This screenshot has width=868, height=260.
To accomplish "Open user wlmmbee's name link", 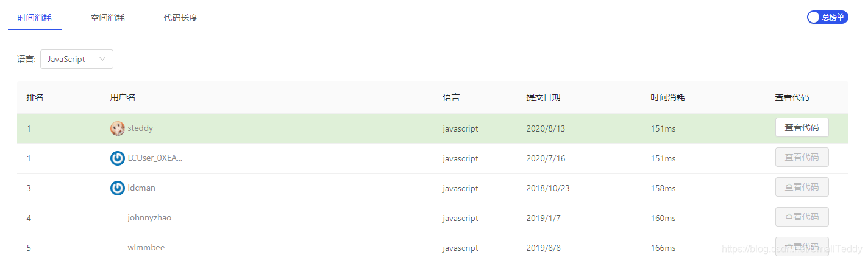I will pos(146,248).
